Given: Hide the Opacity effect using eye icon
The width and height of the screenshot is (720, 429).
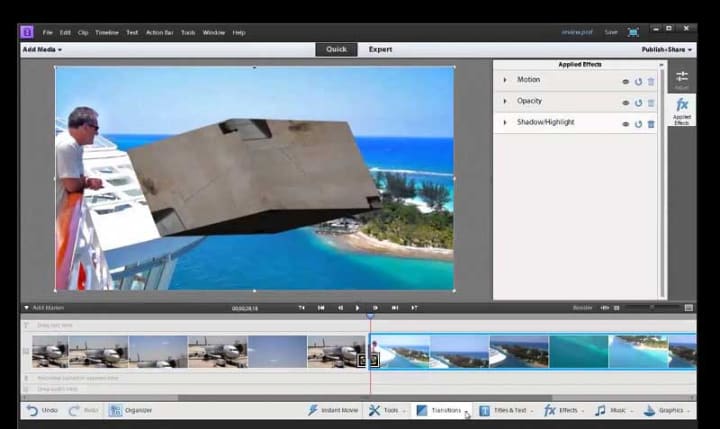Looking at the screenshot, I should click(x=626, y=103).
